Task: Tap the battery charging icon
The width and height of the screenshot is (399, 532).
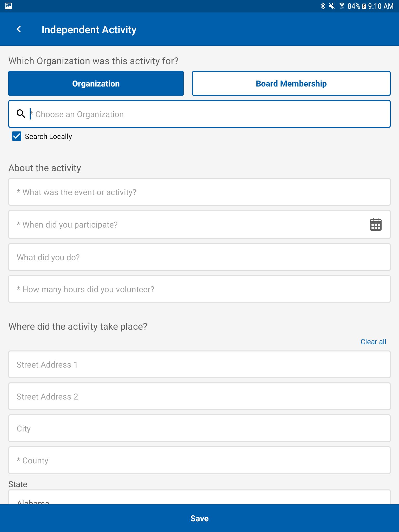Action: [364, 6]
